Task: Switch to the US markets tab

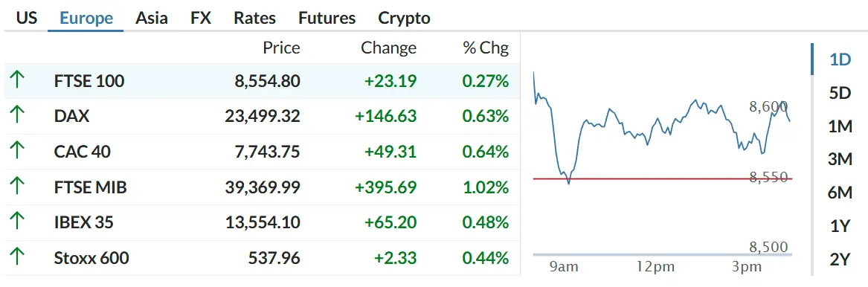Action: click(x=27, y=18)
